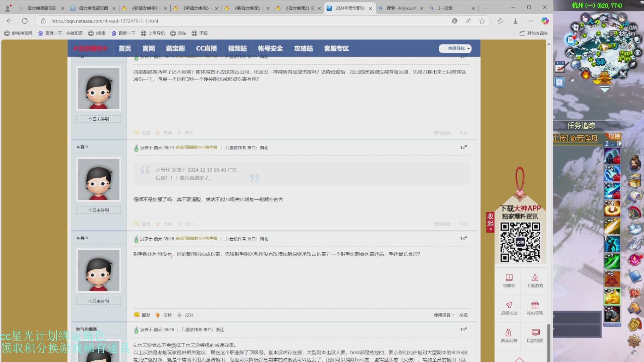Expand 使用道具 dropdown on post 13
The image size is (644, 362).
click(444, 315)
